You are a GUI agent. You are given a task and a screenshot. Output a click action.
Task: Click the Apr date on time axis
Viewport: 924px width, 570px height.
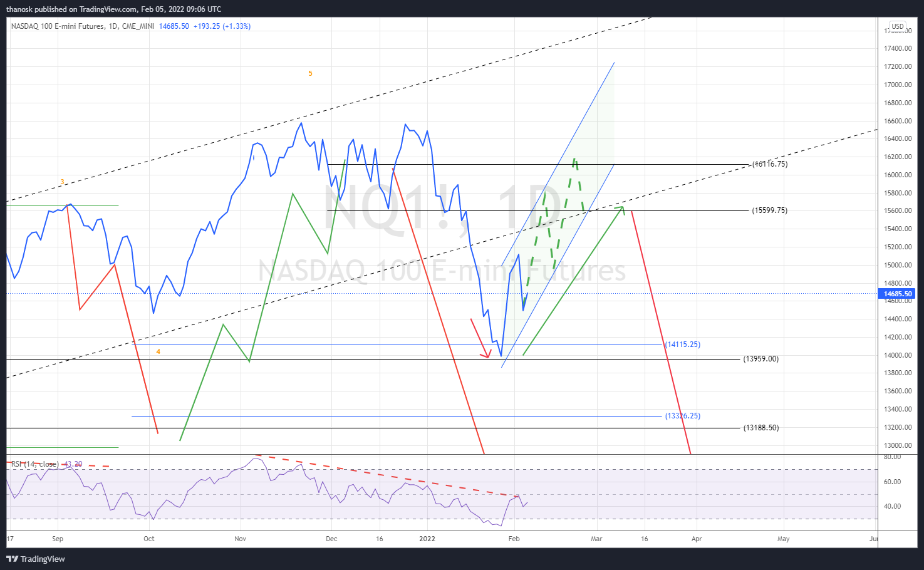pos(697,539)
